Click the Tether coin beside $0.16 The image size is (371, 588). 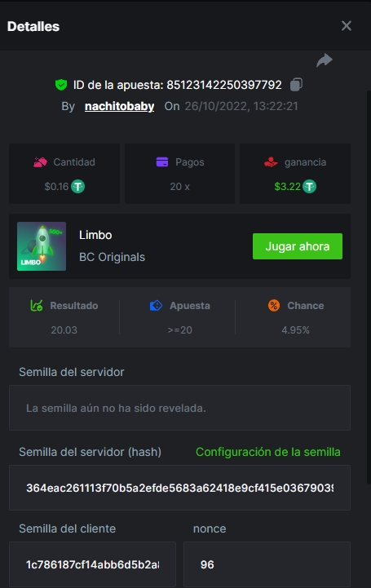click(x=78, y=187)
